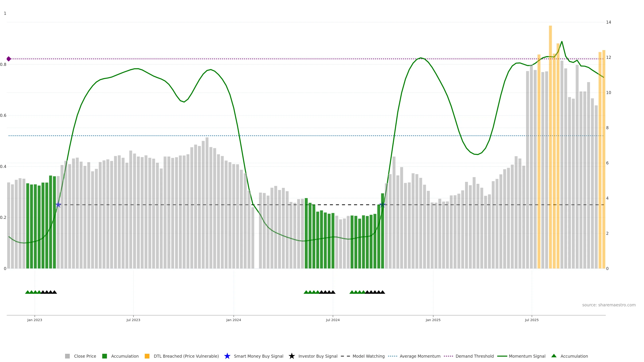Click the Momentum Signal green line legend

[502, 356]
